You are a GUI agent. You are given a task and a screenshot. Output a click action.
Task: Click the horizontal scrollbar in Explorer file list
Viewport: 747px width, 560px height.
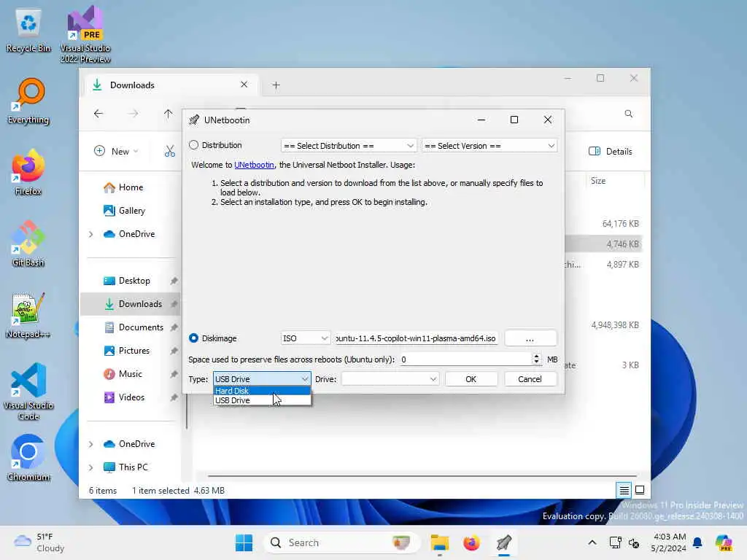click(422, 475)
